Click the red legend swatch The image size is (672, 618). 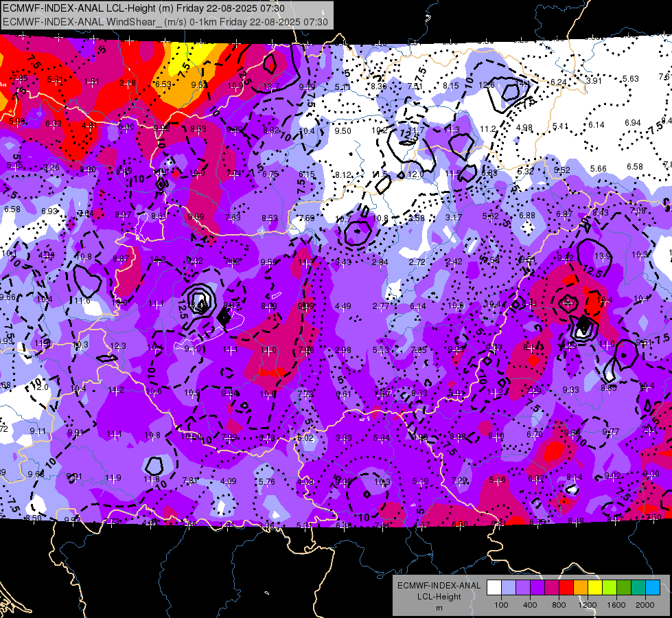566,588
